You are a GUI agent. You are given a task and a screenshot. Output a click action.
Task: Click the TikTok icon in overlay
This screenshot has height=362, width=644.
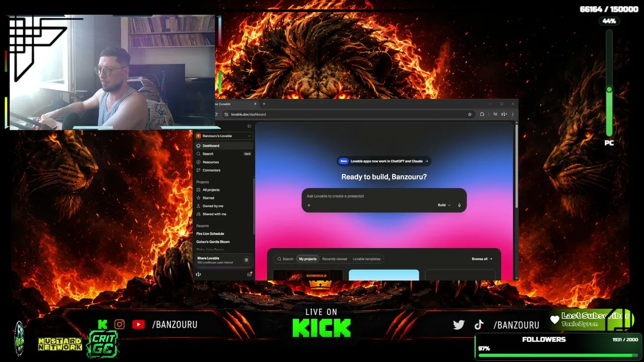tap(478, 325)
